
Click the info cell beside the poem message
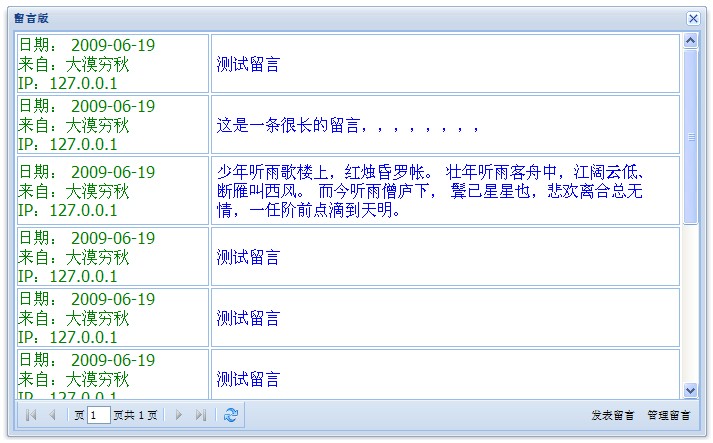click(113, 191)
